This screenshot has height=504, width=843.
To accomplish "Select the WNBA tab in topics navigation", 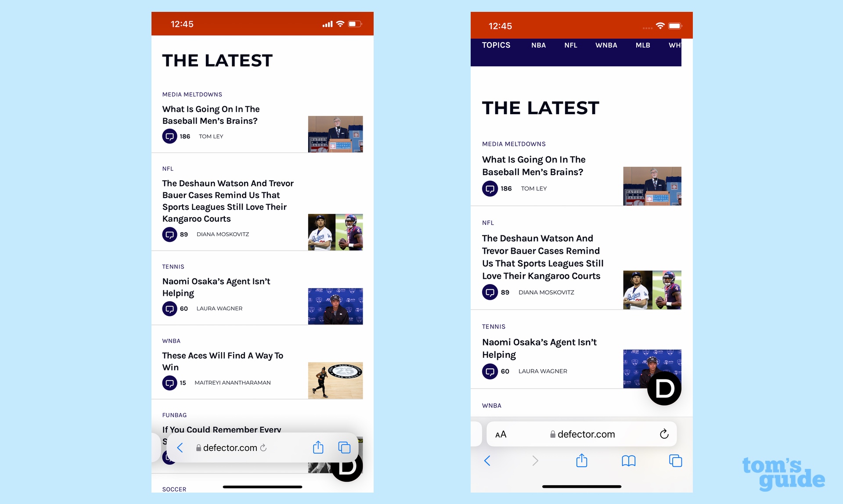I will (x=605, y=46).
